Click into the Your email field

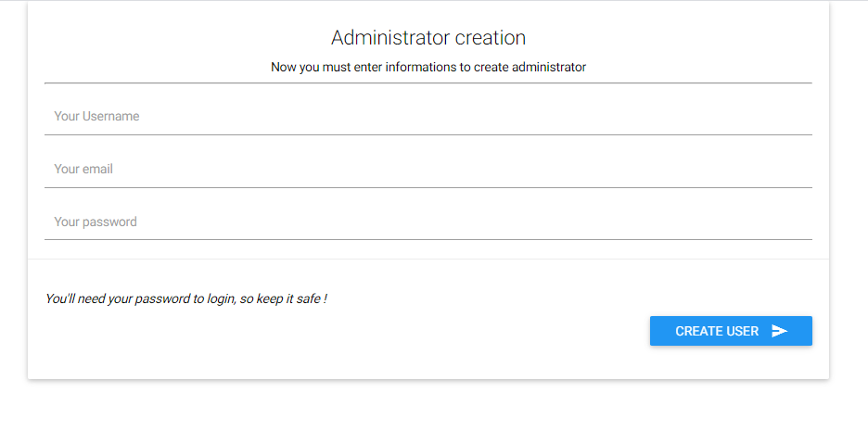point(428,170)
